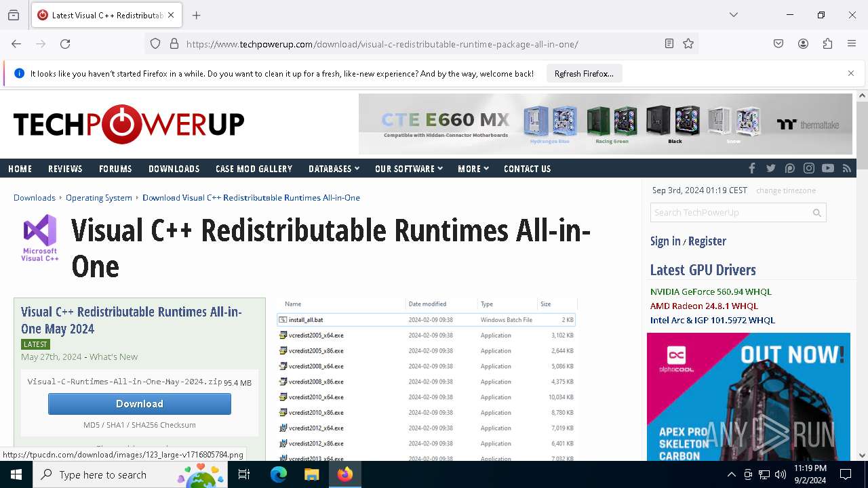Image resolution: width=868 pixels, height=488 pixels.
Task: Open the Save to Pocket icon
Action: click(778, 44)
